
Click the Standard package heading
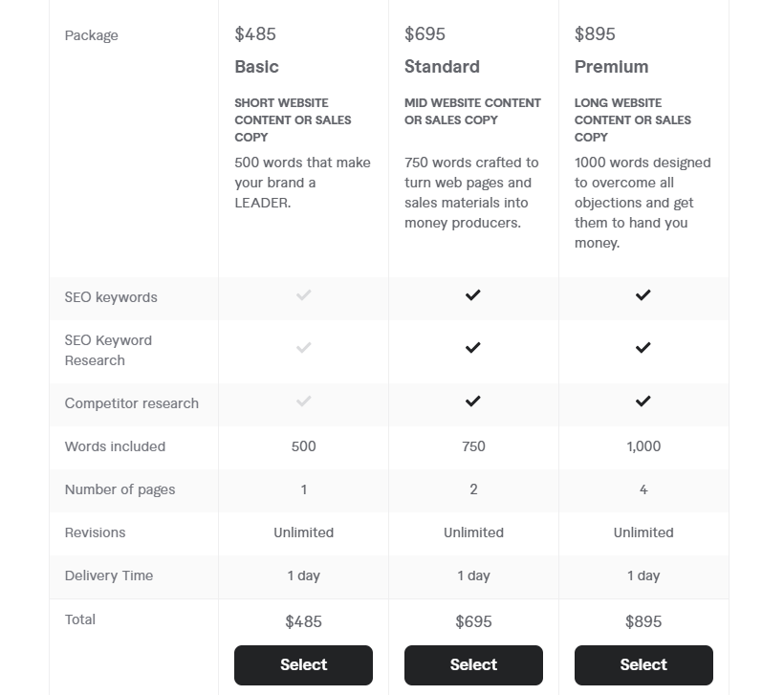coord(442,67)
